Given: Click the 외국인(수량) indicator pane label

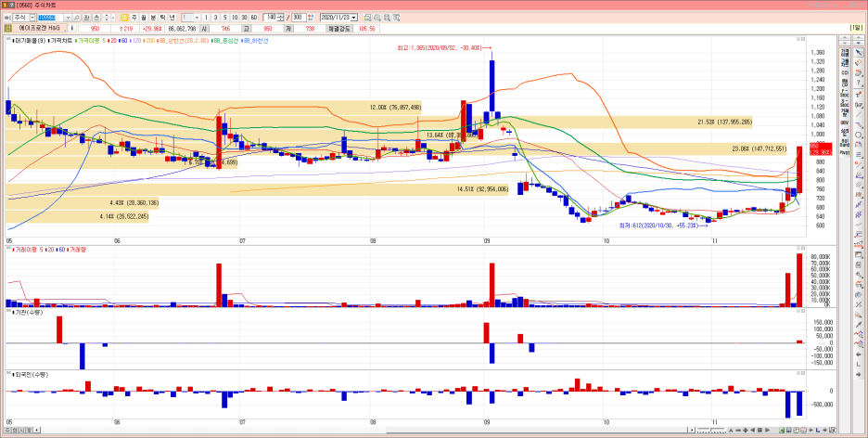Looking at the screenshot, I should coord(31,375).
